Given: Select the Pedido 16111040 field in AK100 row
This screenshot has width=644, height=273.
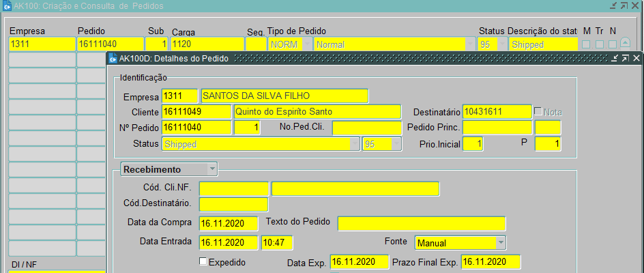Looking at the screenshot, I should pyautogui.click(x=110, y=44).
